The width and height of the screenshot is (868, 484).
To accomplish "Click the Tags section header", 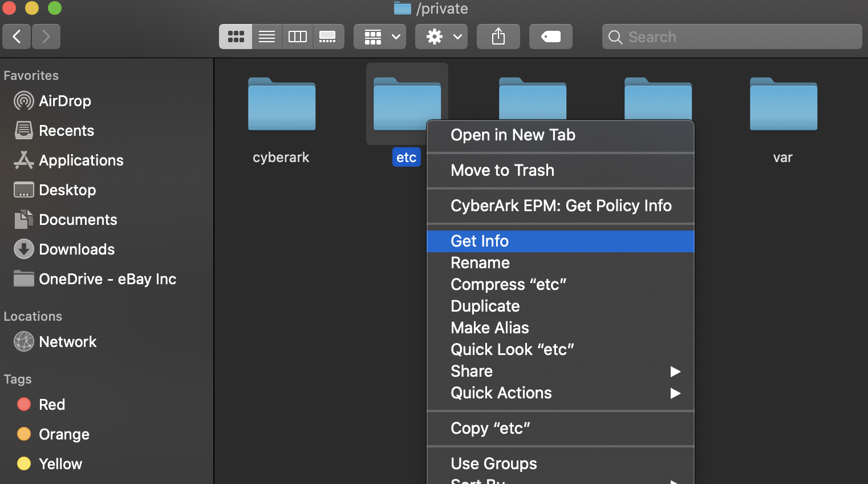I will (18, 380).
